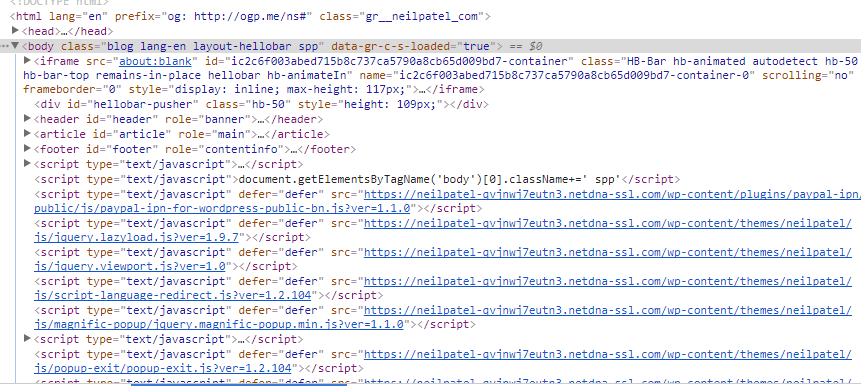This screenshot has height=386, width=861.
Task: Click the ellipsis inside the footer element
Action: point(294,149)
